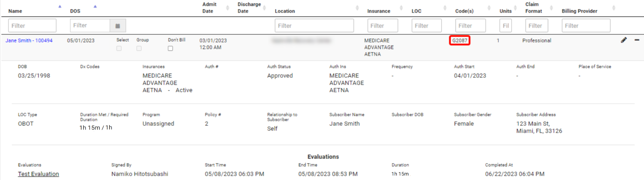Sort by Claim Format using its sort arrows
The height and width of the screenshot is (180, 644).
point(551,8)
